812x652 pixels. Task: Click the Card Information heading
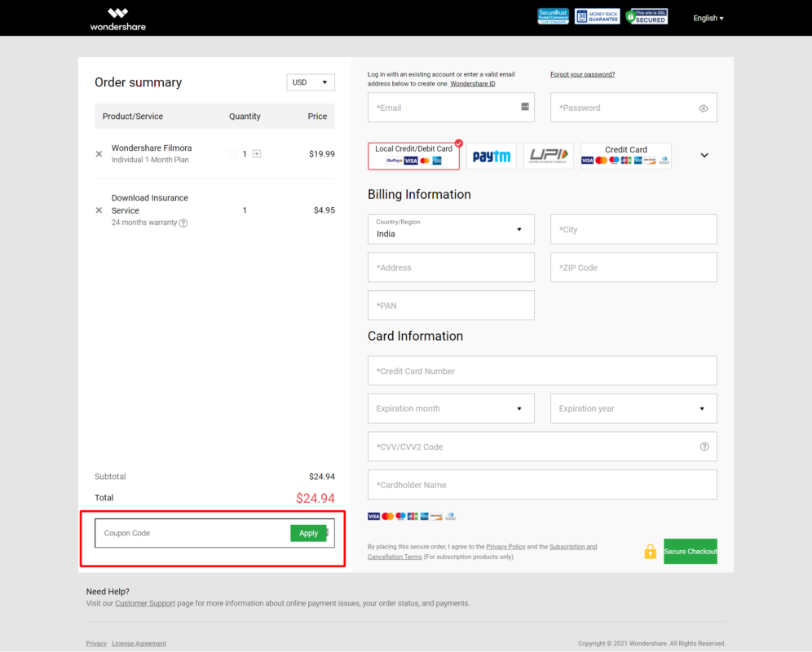415,336
